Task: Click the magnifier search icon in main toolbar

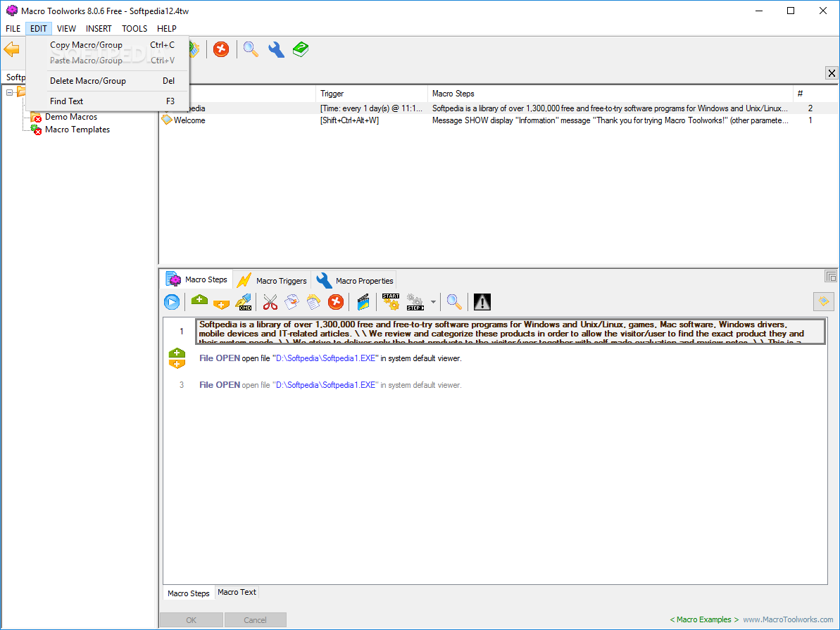Action: tap(250, 49)
